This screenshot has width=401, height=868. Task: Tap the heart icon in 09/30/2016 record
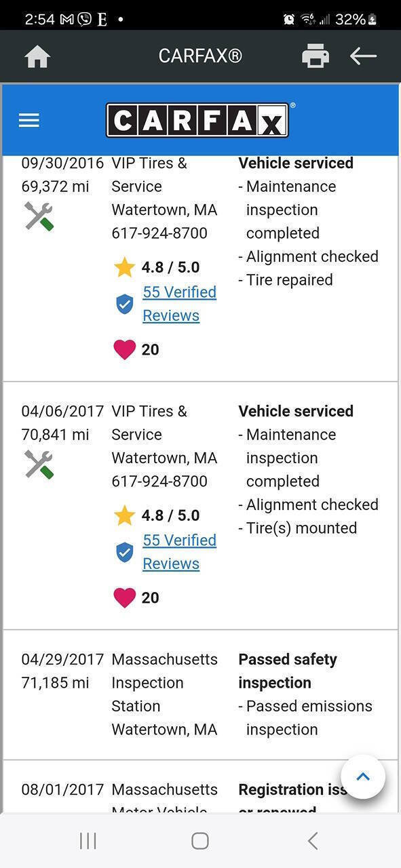point(124,349)
